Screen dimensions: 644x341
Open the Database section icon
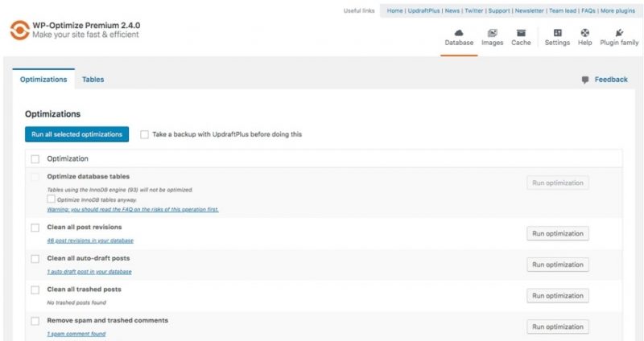[459, 33]
